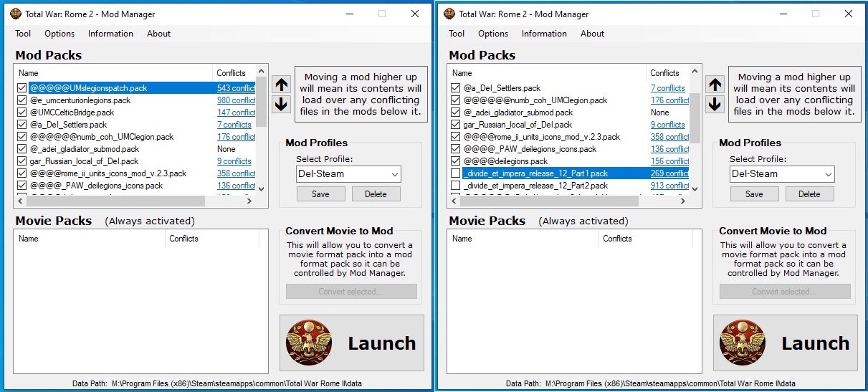Tick the _divide_et_impera_release_12_Part2.pack checkbox
Image resolution: width=868 pixels, height=392 pixels.
(x=456, y=186)
